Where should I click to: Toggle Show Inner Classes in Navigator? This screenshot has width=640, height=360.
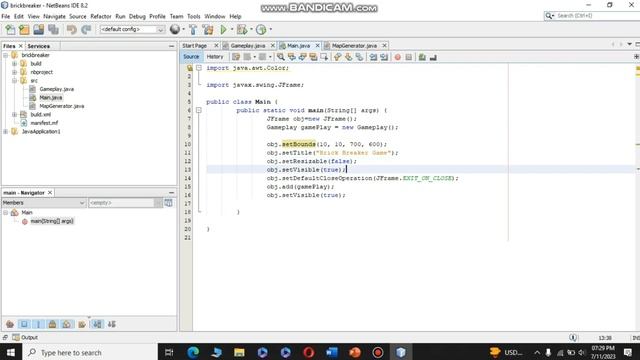click(x=67, y=324)
